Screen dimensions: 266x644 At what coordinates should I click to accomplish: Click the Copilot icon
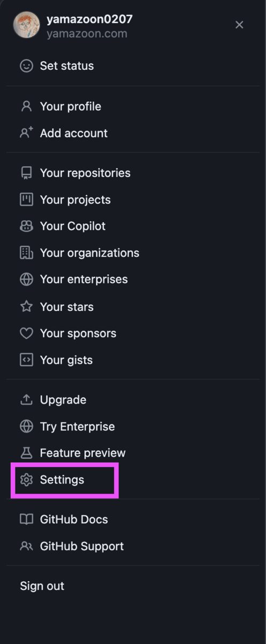[26, 226]
